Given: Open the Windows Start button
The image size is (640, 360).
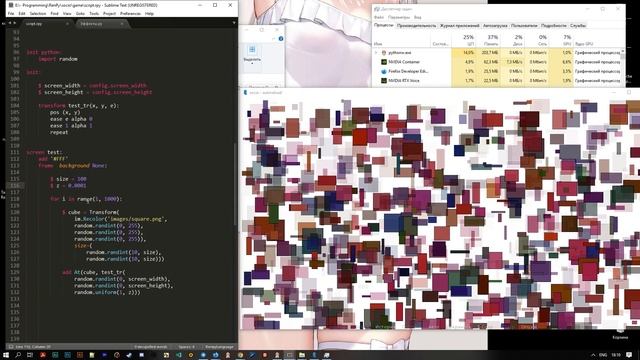Looking at the screenshot, I should 6,355.
